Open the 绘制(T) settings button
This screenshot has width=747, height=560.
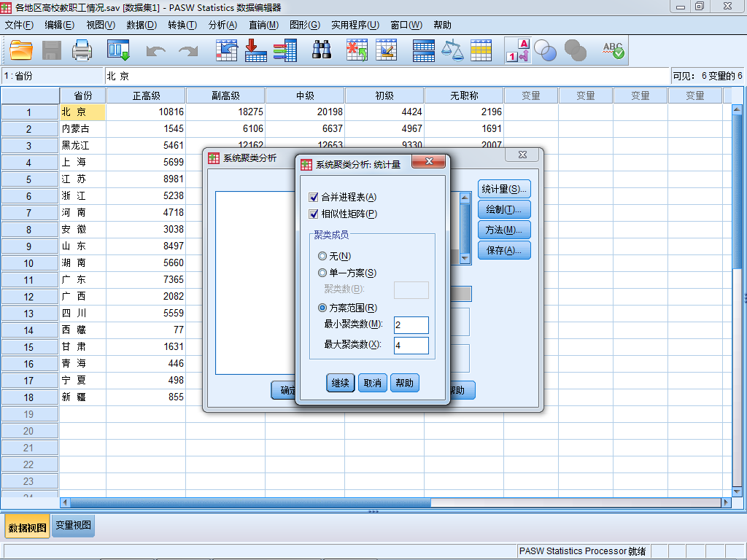(x=504, y=209)
